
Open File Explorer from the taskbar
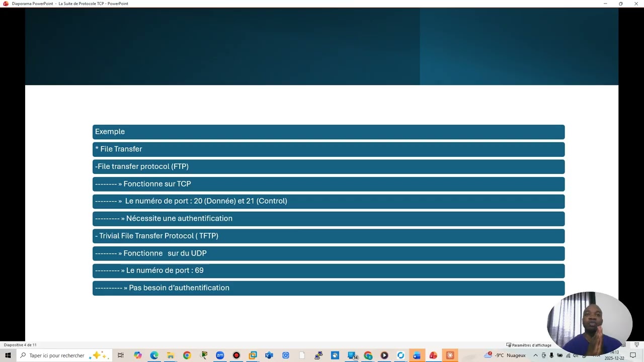pos(171,355)
